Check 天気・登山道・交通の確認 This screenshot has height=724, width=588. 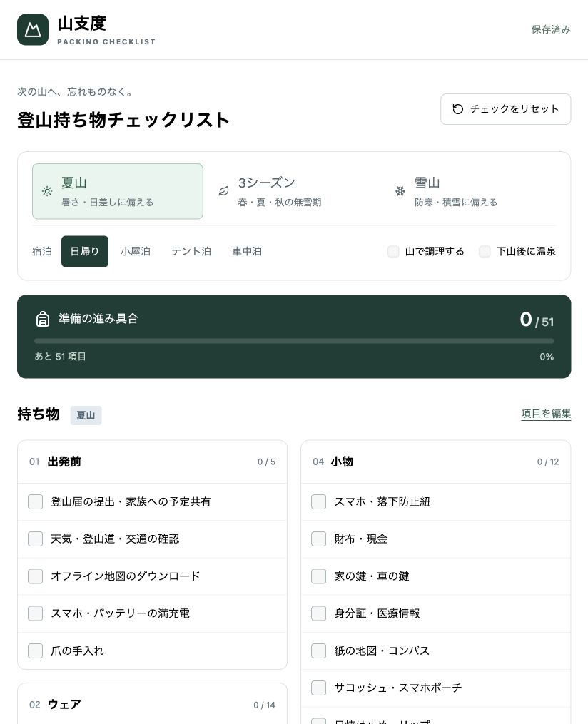[x=35, y=539]
